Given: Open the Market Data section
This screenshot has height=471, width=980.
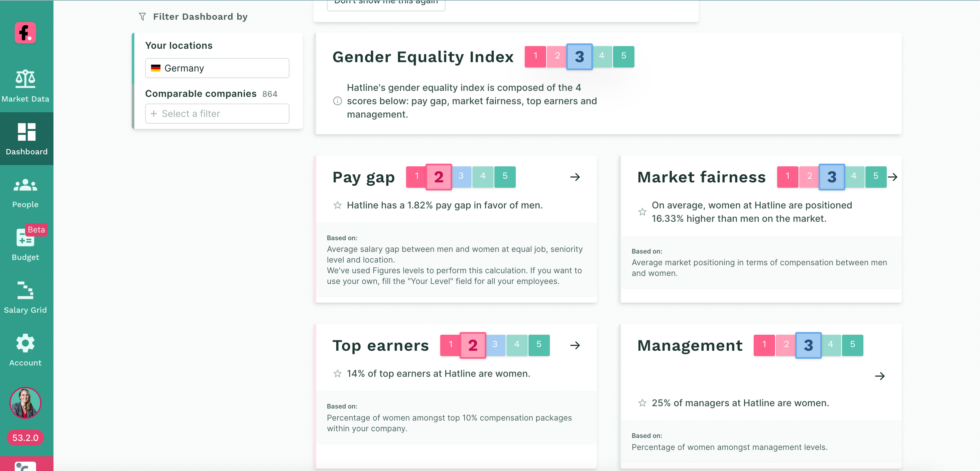Looking at the screenshot, I should [x=25, y=86].
